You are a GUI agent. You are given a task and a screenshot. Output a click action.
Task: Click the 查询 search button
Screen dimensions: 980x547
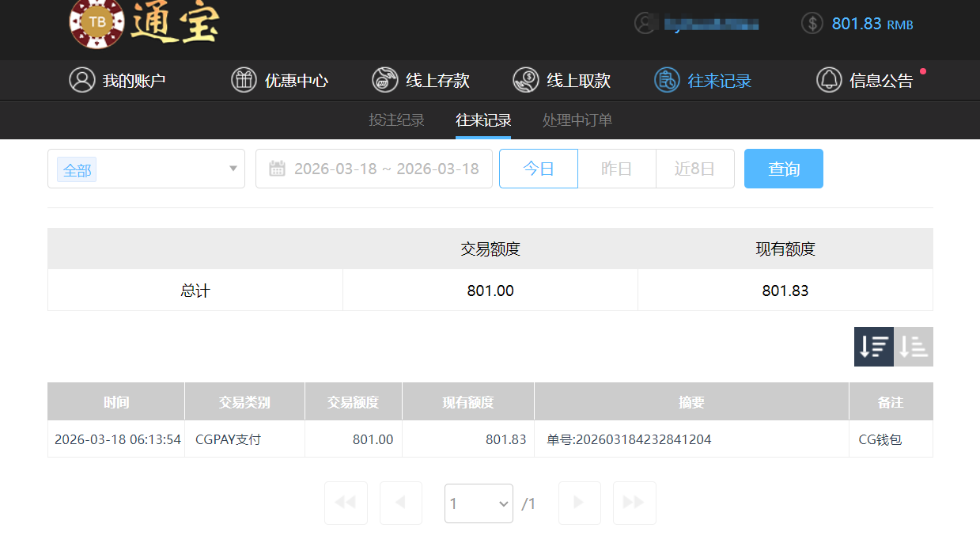[783, 168]
